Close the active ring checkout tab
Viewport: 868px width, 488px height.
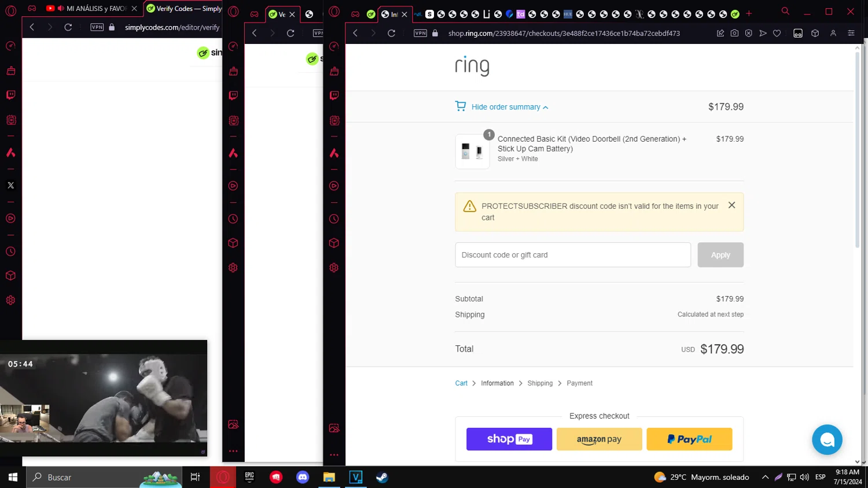[x=404, y=14]
